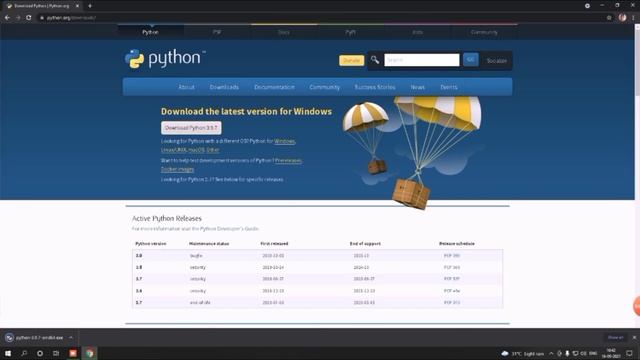Click the magnifier icon beside the search box
Image resolution: width=640 pixels, height=360 pixels.
(375, 60)
